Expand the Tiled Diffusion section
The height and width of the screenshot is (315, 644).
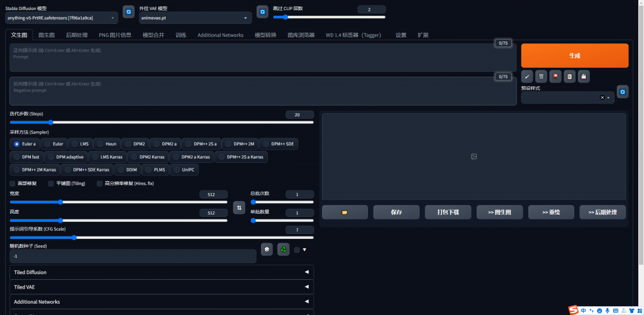point(162,272)
